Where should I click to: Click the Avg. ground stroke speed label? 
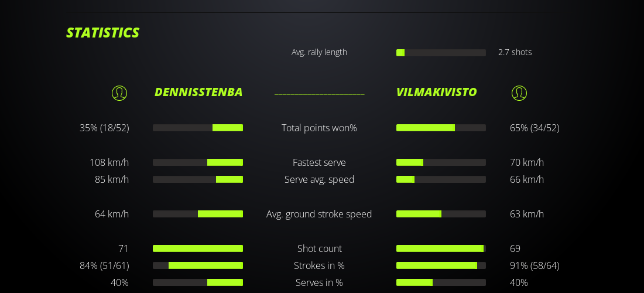click(319, 214)
